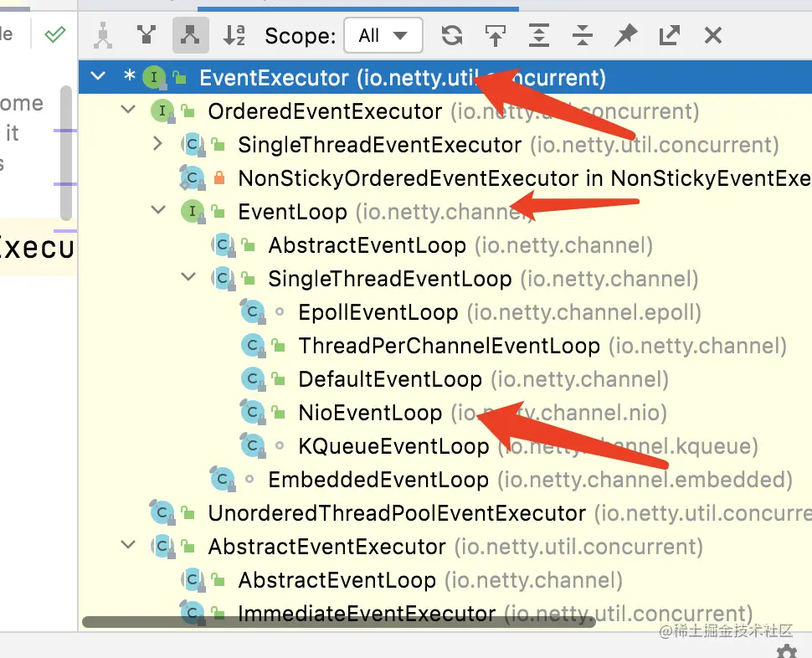
Task: Click the green checkmark inspection icon
Action: [55, 34]
